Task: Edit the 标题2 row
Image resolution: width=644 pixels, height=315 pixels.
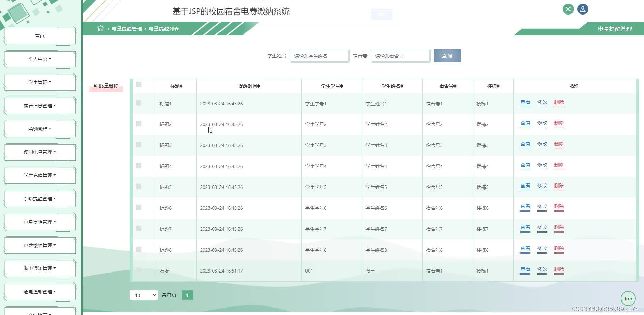Action: pos(542,123)
